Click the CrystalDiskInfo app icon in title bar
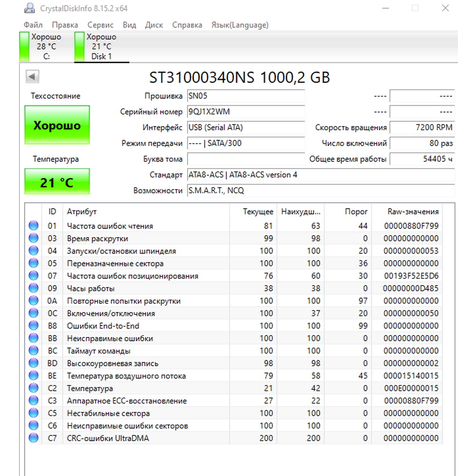Viewport: 476px width, 476px height. point(30,8)
